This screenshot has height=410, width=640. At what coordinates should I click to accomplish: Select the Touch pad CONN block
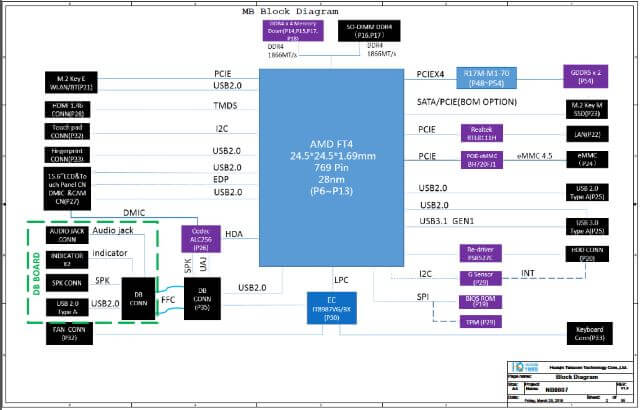[x=70, y=131]
